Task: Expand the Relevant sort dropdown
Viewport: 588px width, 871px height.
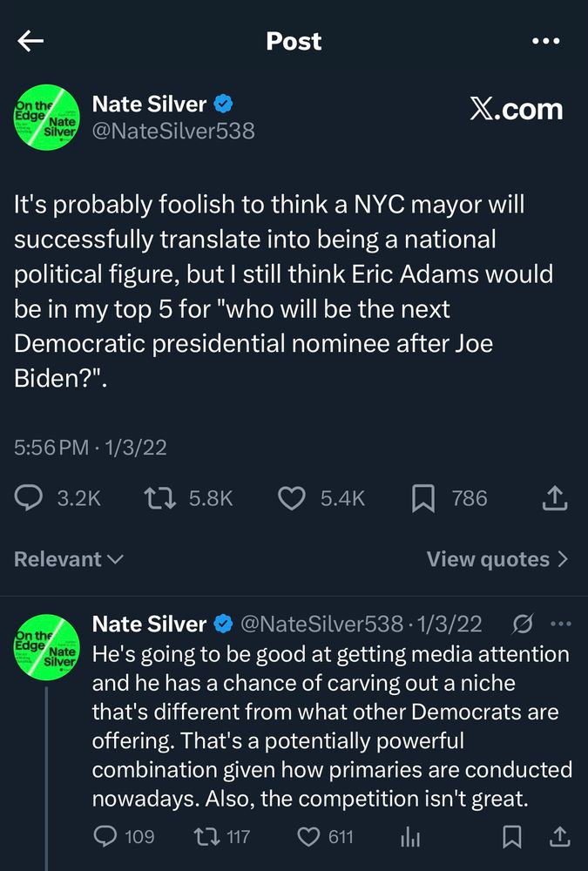Action: click(x=69, y=559)
